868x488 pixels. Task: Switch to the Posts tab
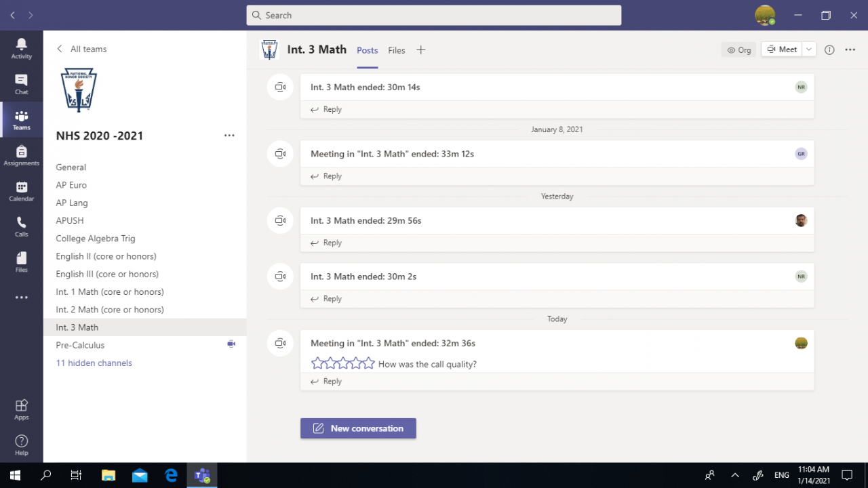[x=368, y=50]
